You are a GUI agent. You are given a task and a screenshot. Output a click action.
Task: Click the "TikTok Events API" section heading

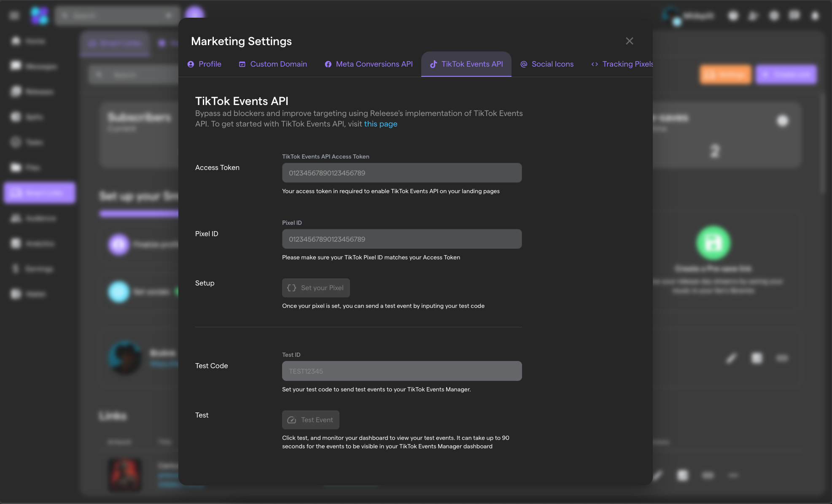coord(242,101)
